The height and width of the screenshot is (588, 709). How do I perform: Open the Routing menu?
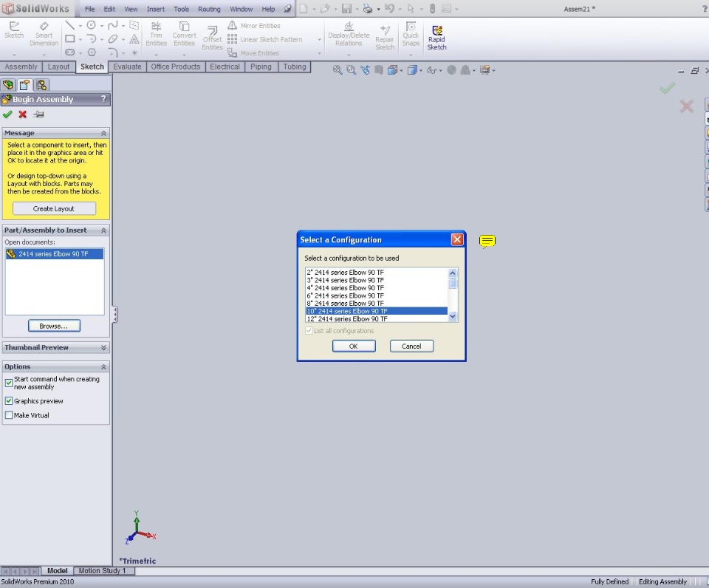[x=209, y=9]
